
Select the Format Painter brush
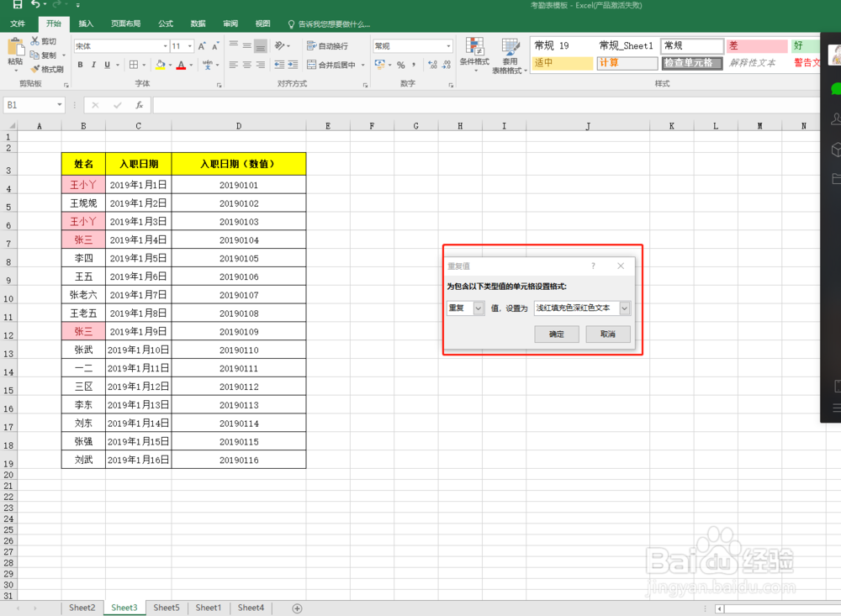point(35,69)
